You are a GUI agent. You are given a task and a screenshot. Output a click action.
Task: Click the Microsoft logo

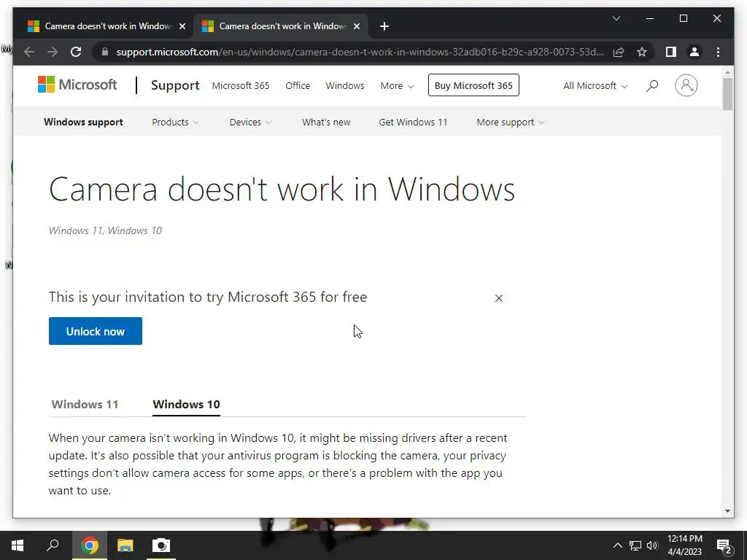(77, 85)
